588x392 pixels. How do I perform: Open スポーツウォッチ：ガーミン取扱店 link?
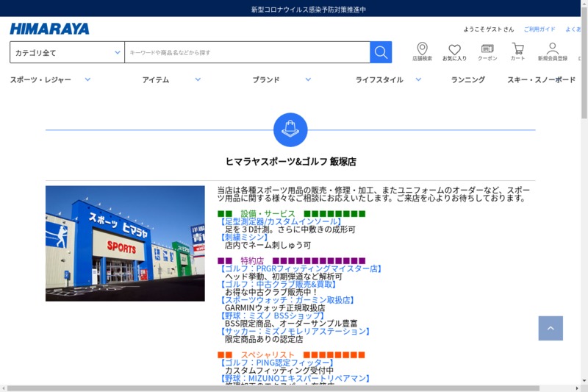coord(287,300)
